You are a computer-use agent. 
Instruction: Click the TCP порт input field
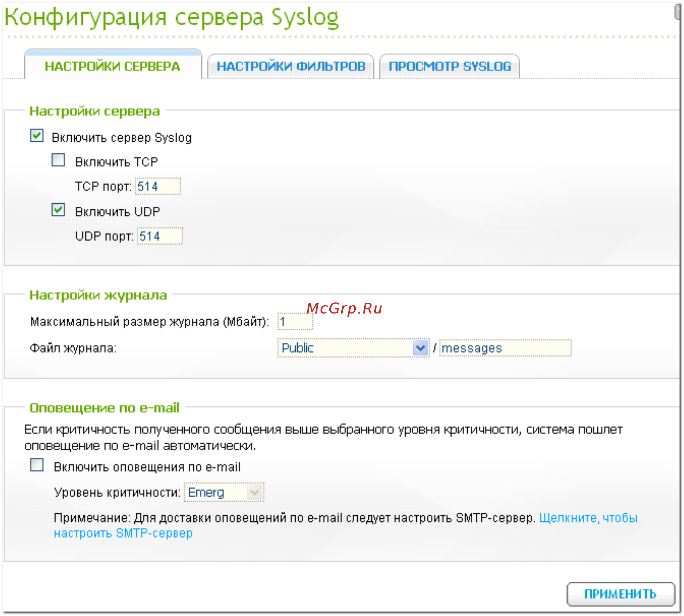pos(158,186)
